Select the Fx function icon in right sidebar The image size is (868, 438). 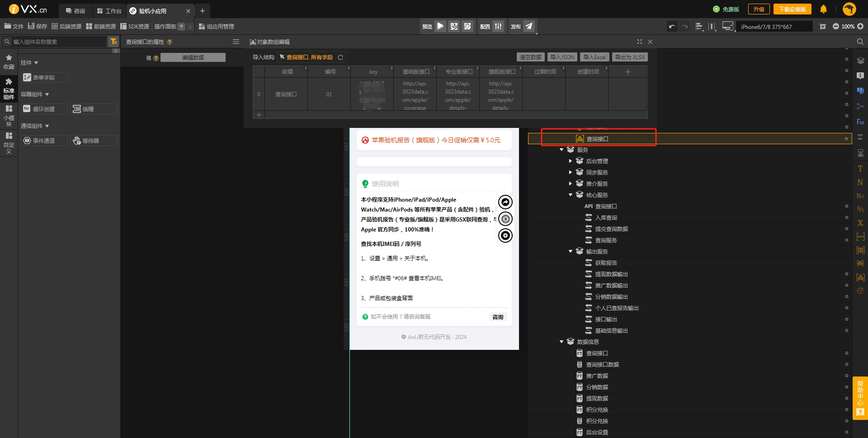click(x=860, y=122)
